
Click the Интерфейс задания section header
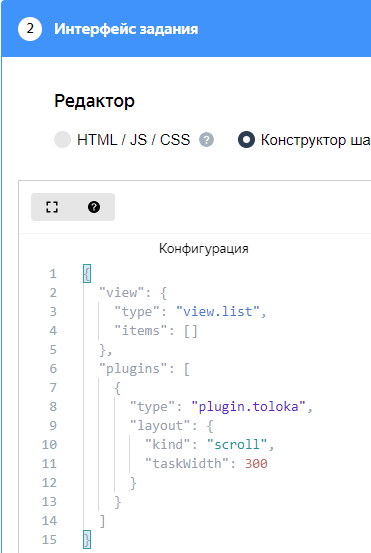[x=126, y=29]
